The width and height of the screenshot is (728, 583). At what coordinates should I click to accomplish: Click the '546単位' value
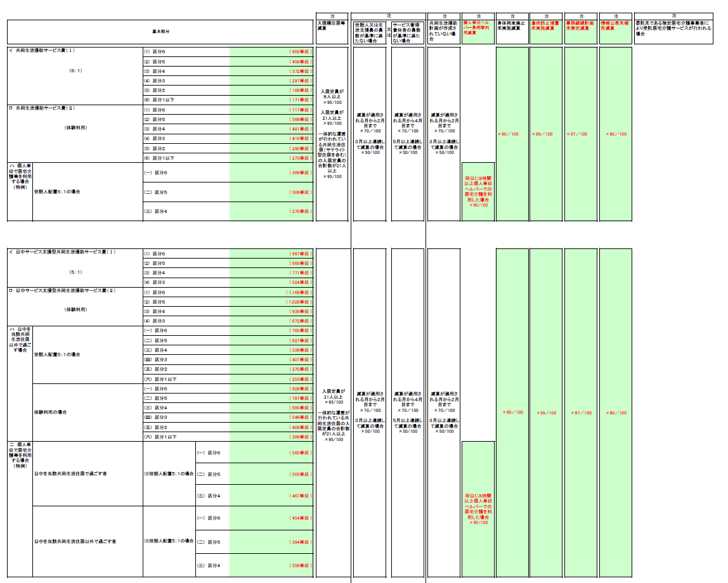[301, 418]
